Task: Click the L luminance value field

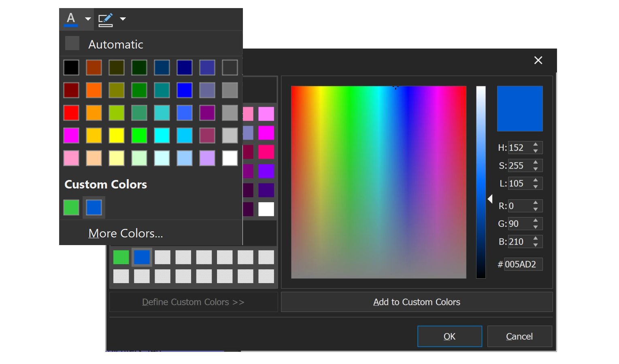Action: click(519, 183)
